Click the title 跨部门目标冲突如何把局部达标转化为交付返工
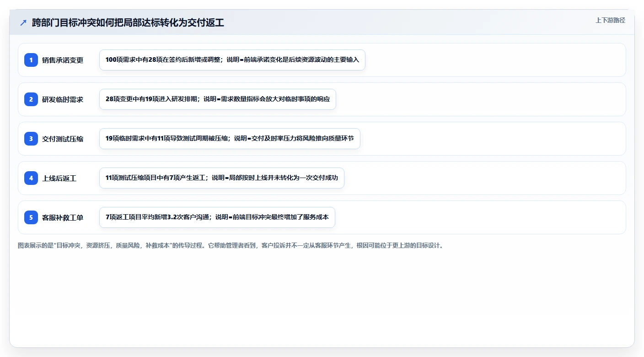This screenshot has width=644, height=357. 128,22
